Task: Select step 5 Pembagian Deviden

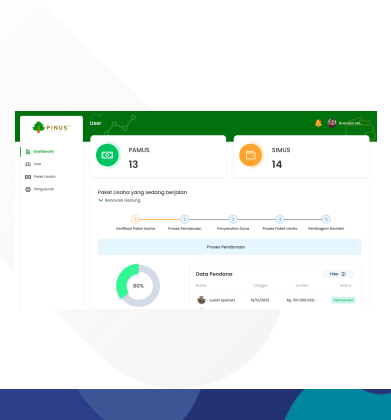Action: click(326, 219)
